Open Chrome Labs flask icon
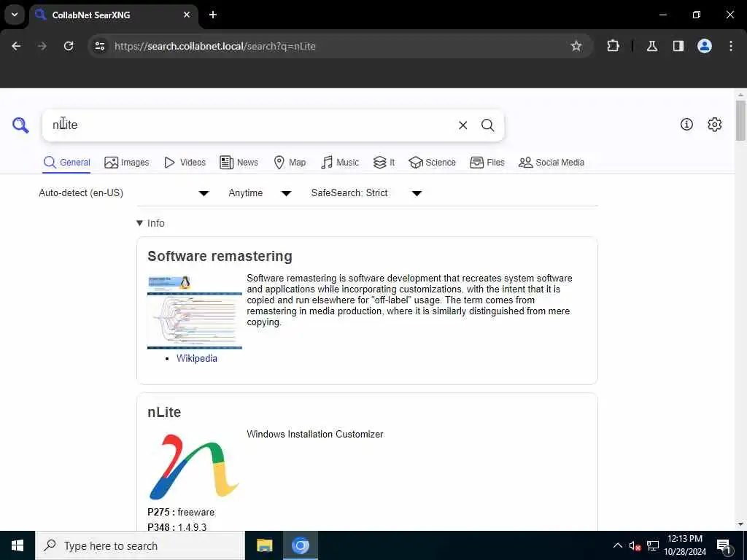 click(651, 46)
